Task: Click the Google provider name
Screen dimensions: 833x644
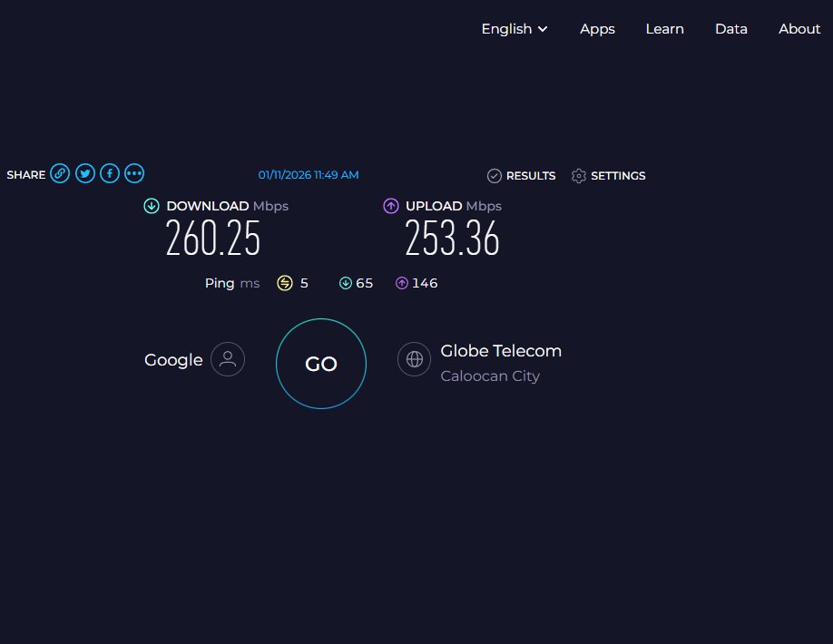Action: pyautogui.click(x=173, y=360)
